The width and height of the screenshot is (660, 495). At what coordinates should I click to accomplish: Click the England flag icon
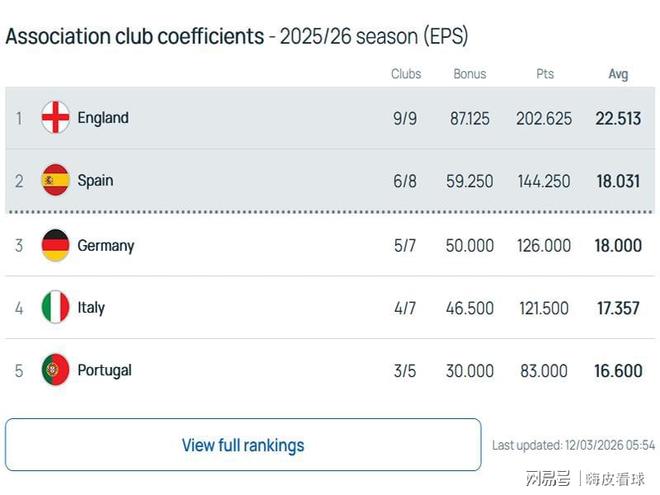(x=55, y=117)
